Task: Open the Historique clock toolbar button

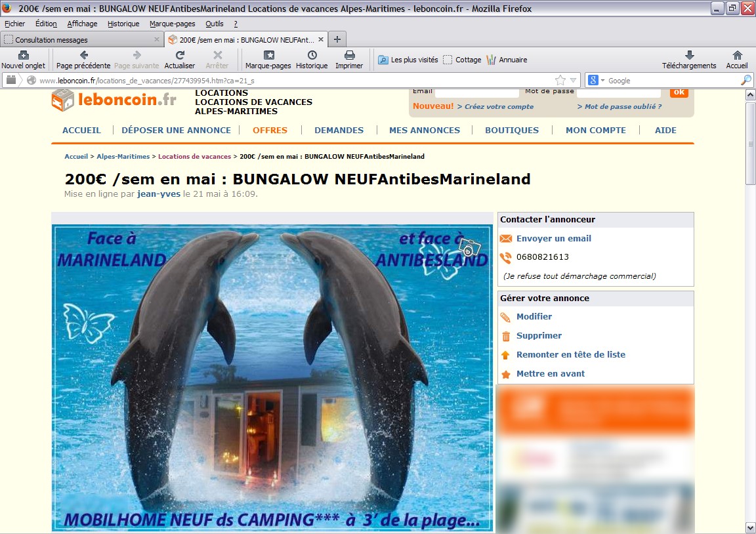Action: click(x=312, y=60)
